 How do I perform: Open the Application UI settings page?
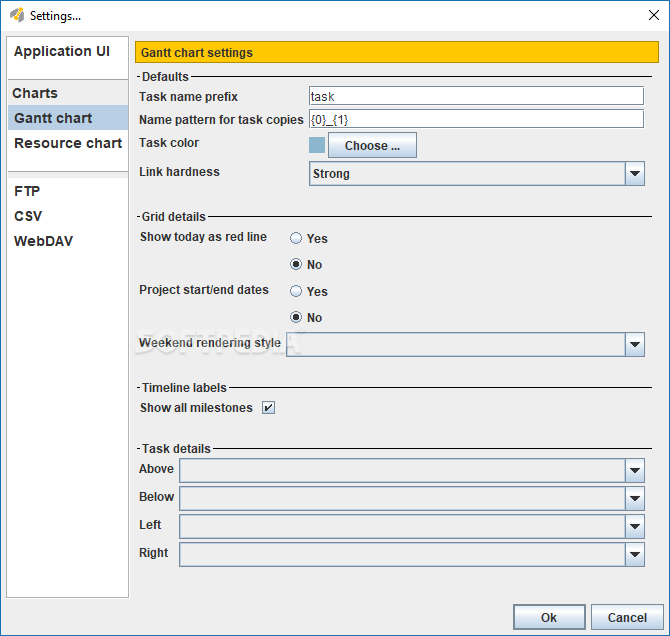point(62,51)
